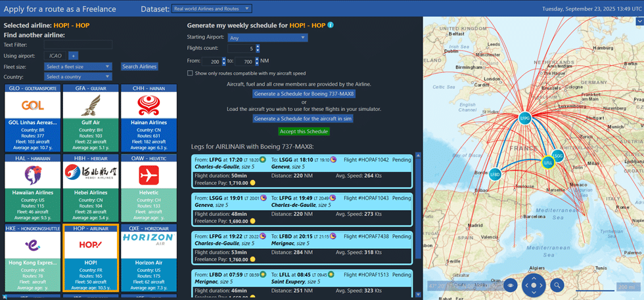Click the LFPG airport marker on the map
This screenshot has height=300, width=644.
pyautogui.click(x=524, y=118)
